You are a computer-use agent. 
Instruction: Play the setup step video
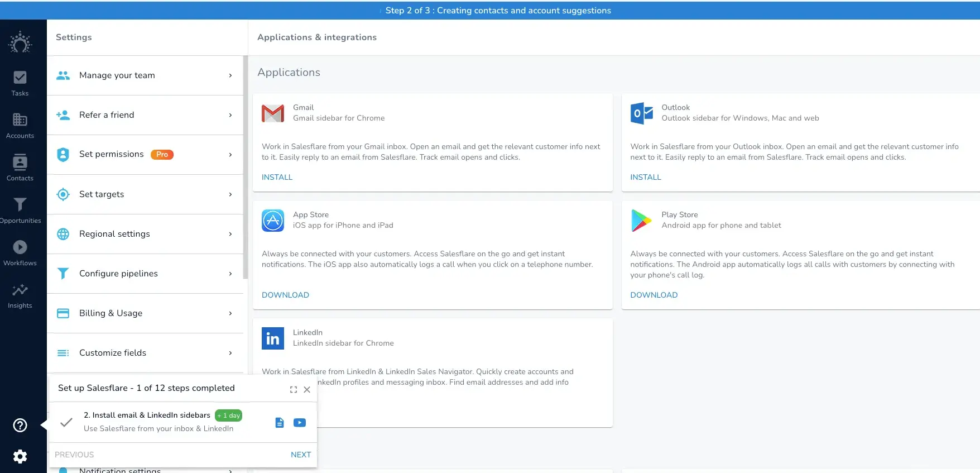[x=300, y=423]
